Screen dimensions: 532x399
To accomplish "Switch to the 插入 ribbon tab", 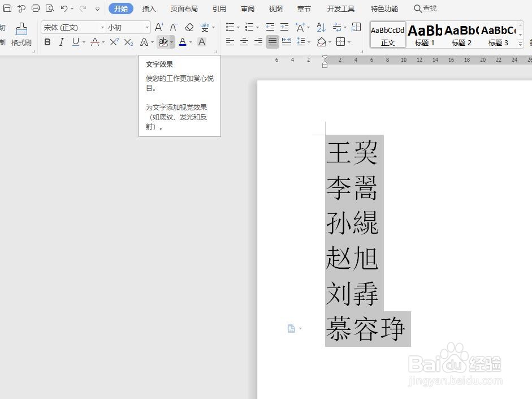I will 149,8.
